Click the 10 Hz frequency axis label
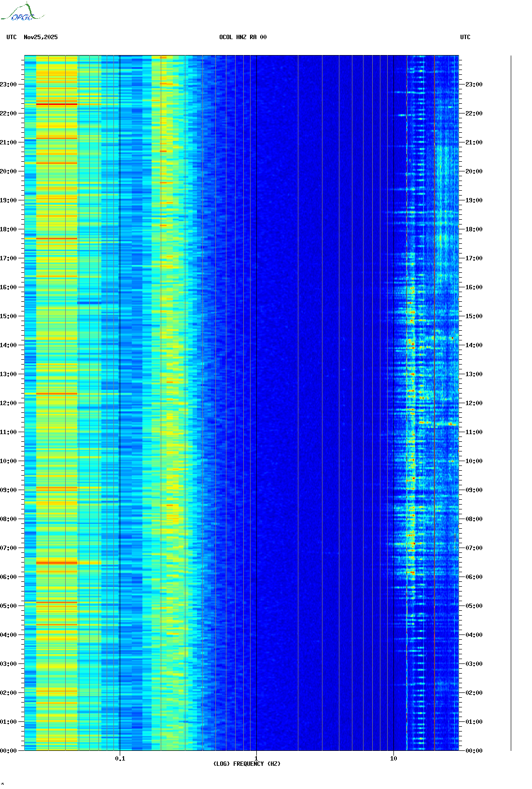This screenshot has width=532, height=789. (x=393, y=758)
